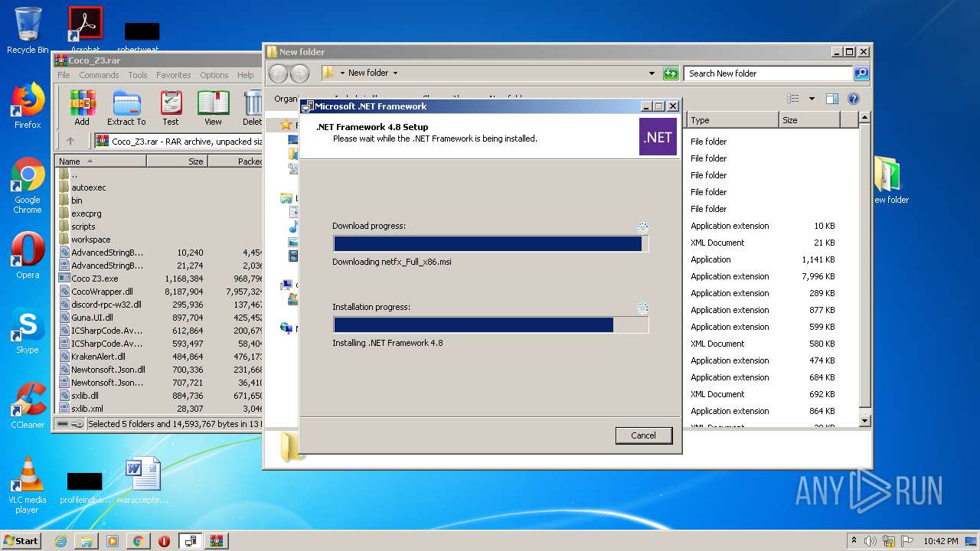
Task: Click the WinRAR Test icon
Action: pyautogui.click(x=171, y=108)
